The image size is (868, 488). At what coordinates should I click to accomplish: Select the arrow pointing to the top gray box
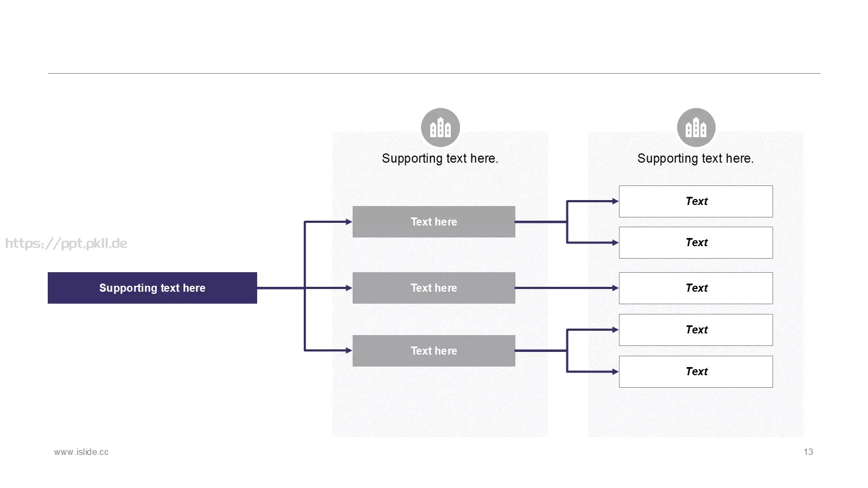(x=328, y=222)
